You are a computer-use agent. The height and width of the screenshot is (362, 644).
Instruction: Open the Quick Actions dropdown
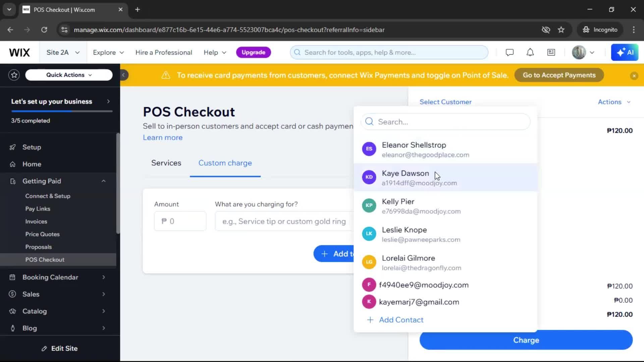click(x=69, y=75)
